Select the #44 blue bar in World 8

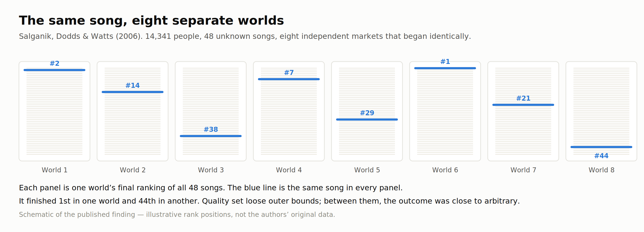[601, 147]
